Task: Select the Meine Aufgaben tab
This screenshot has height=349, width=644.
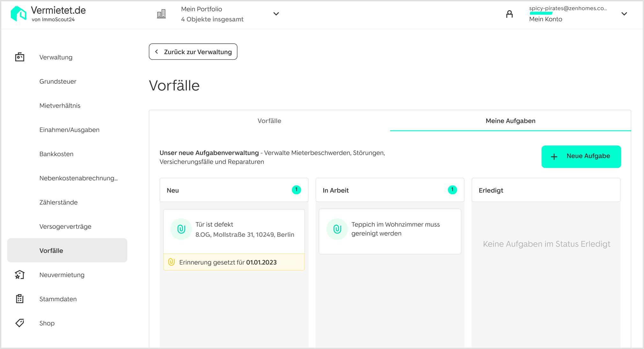Action: point(510,121)
